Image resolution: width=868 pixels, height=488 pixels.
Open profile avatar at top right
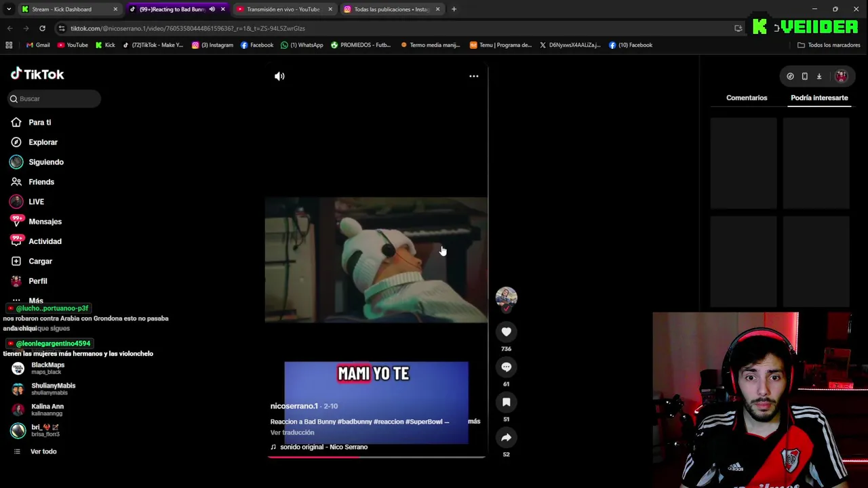(841, 77)
